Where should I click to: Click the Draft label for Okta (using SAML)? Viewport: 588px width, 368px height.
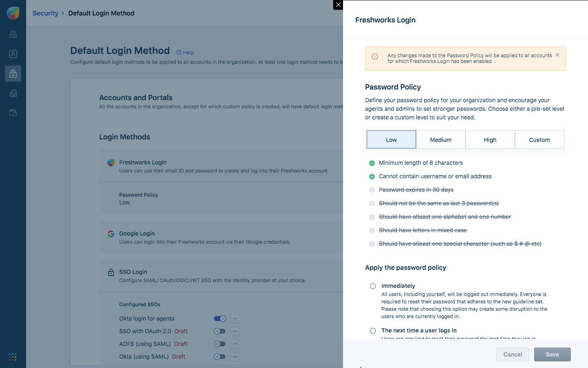(x=178, y=357)
